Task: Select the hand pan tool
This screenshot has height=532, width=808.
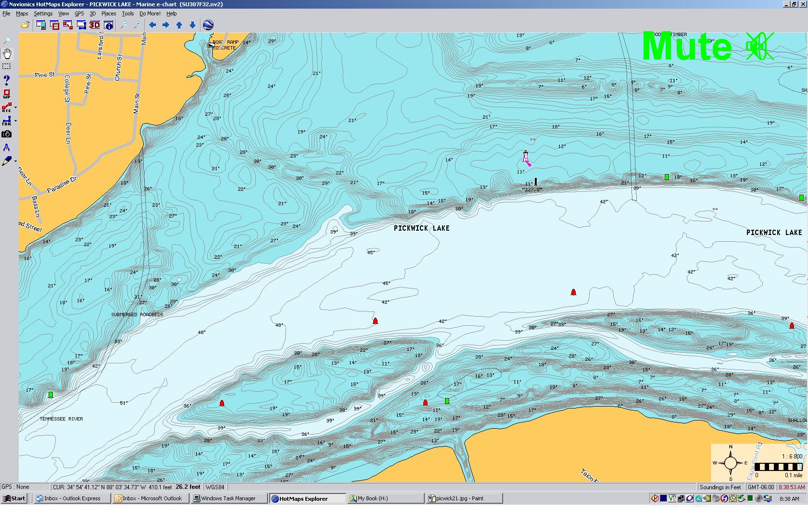Action: pos(7,53)
